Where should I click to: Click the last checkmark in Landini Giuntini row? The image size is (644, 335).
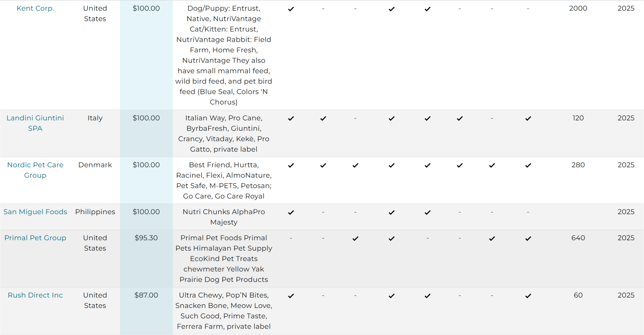pos(528,118)
